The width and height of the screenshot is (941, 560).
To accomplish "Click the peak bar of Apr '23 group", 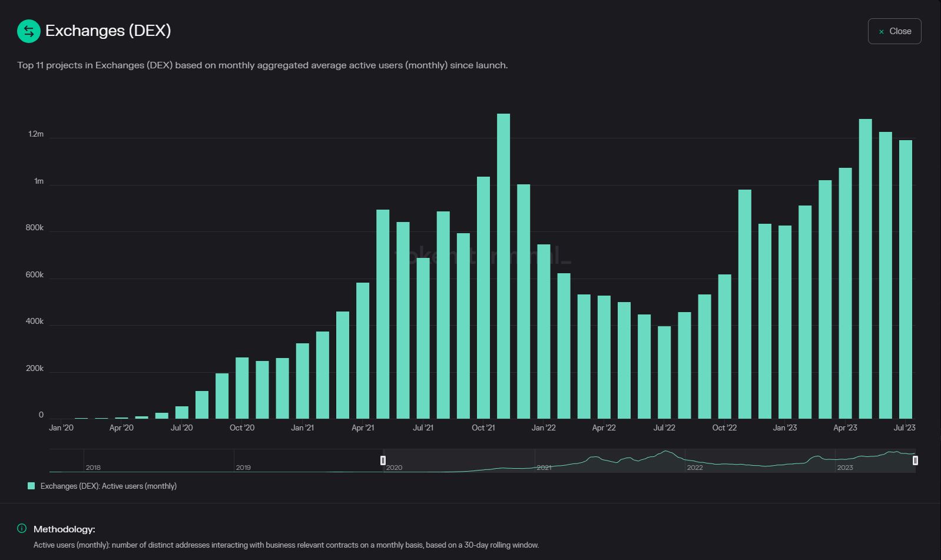I will (x=866, y=269).
